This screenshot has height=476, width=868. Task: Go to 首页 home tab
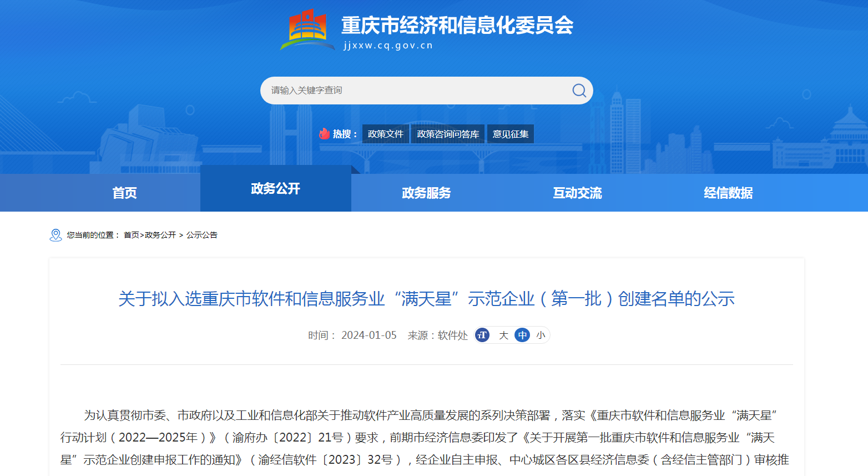pos(124,192)
